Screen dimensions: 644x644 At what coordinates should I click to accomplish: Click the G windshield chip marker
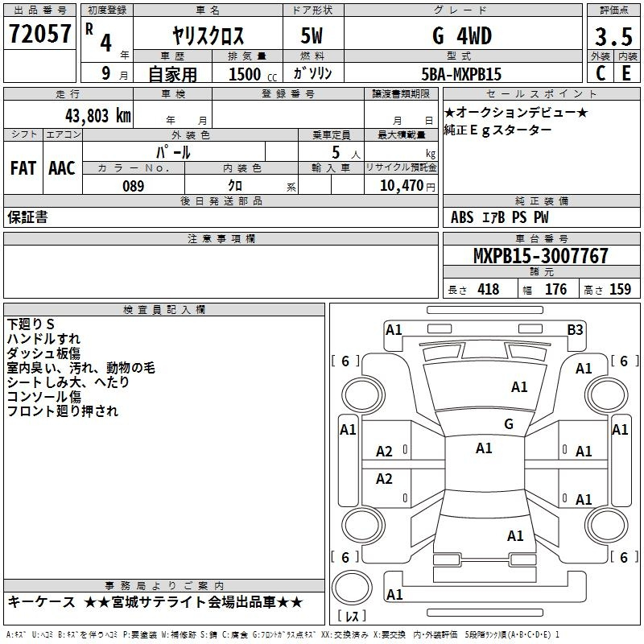(509, 423)
